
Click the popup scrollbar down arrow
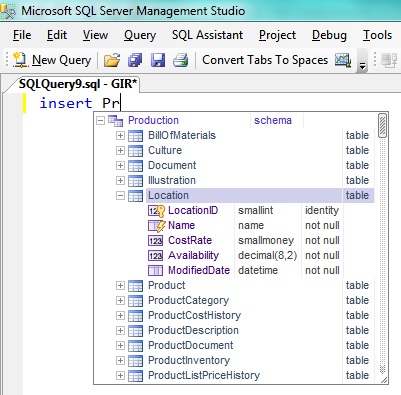[382, 369]
